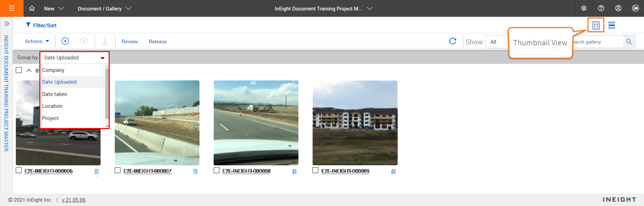Select Date Uploaded in Group by list
This screenshot has height=206, width=644.
click(73, 82)
